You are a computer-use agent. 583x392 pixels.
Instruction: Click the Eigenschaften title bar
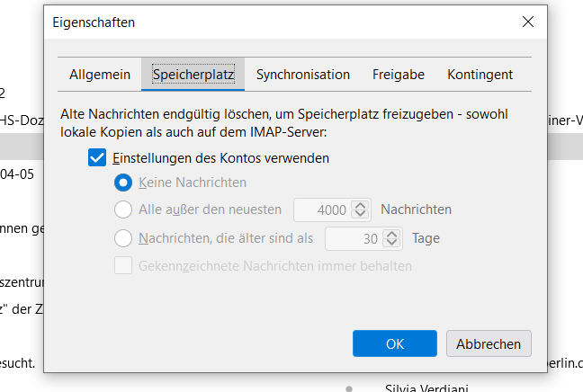click(270, 22)
